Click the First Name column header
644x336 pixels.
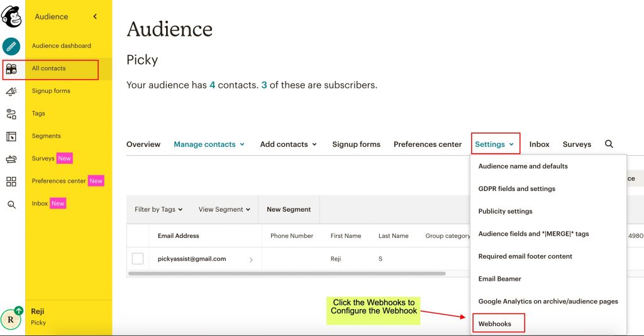pyautogui.click(x=346, y=236)
